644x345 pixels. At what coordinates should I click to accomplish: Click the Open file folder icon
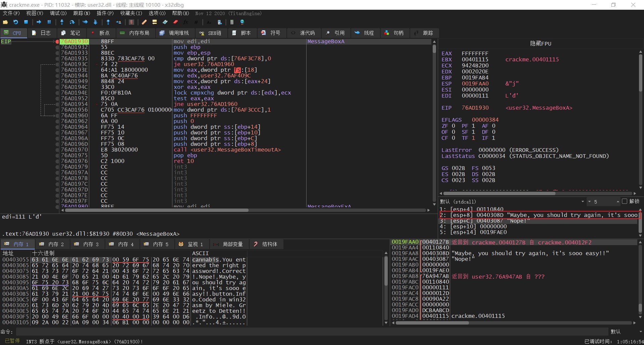5,22
